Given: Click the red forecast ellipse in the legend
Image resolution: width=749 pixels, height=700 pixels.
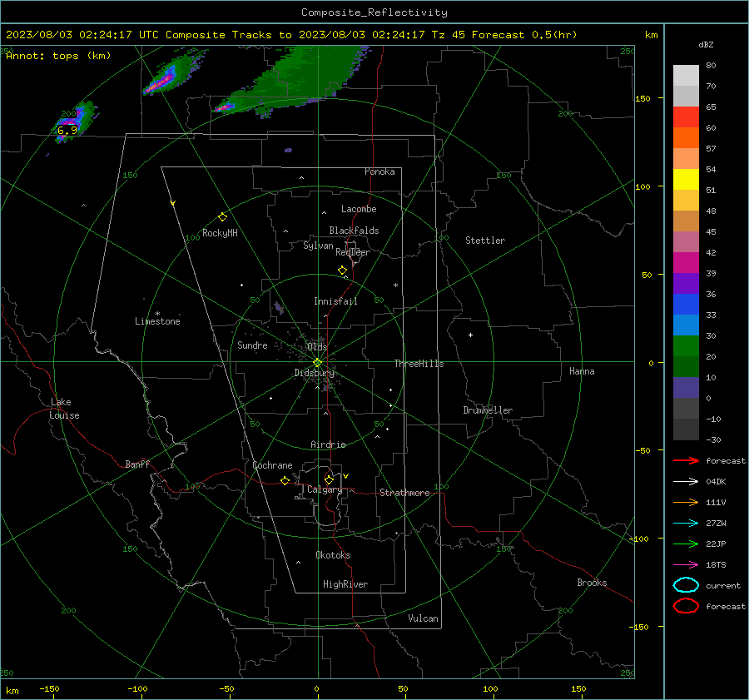Looking at the screenshot, I should click(686, 606).
